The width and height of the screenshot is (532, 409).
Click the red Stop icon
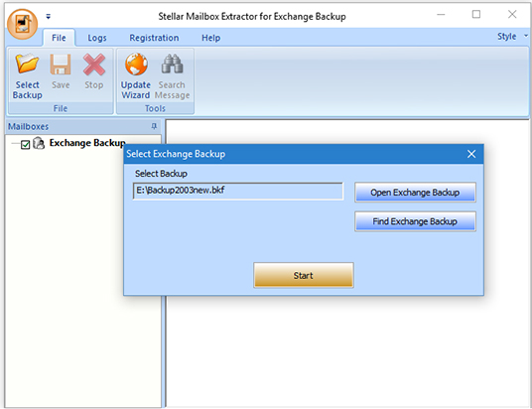(x=94, y=65)
